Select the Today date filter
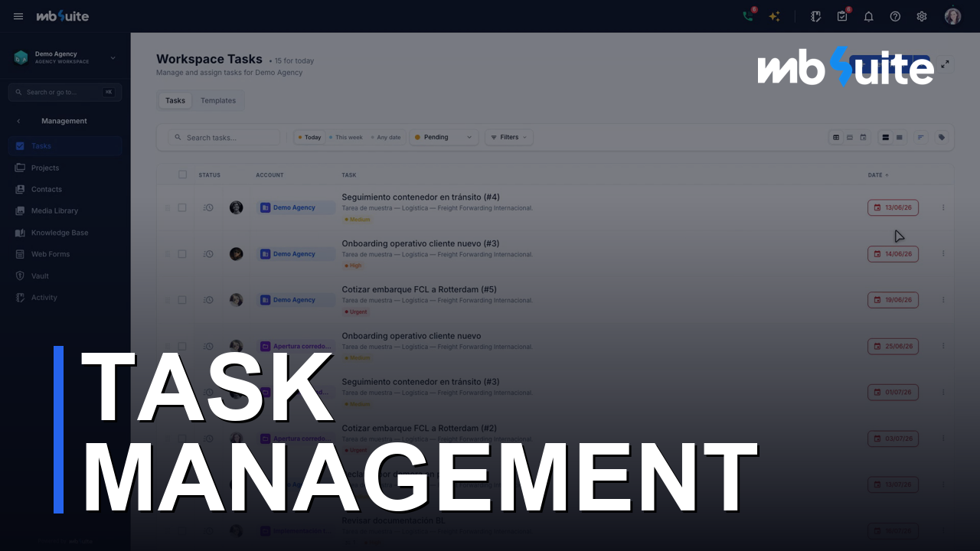The height and width of the screenshot is (551, 980). pos(309,138)
